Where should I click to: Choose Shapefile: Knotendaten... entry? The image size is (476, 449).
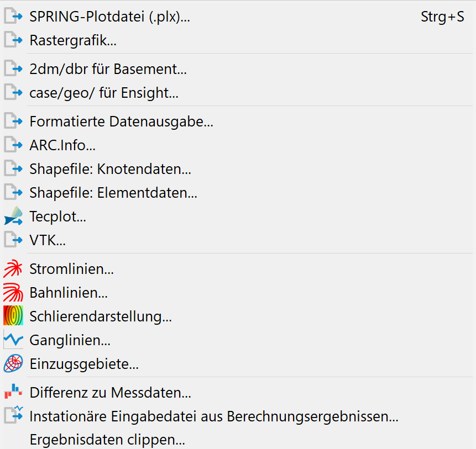[238, 168]
